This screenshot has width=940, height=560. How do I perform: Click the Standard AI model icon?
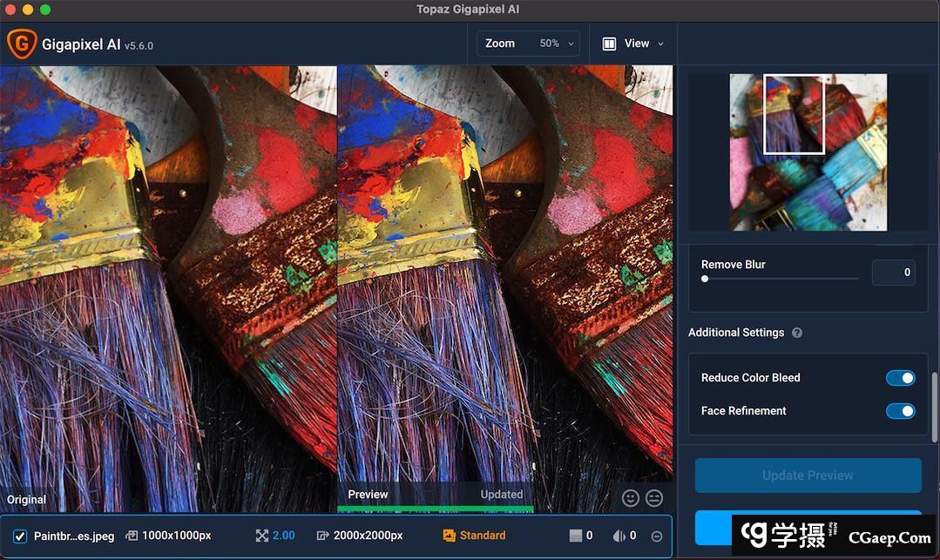tap(450, 536)
